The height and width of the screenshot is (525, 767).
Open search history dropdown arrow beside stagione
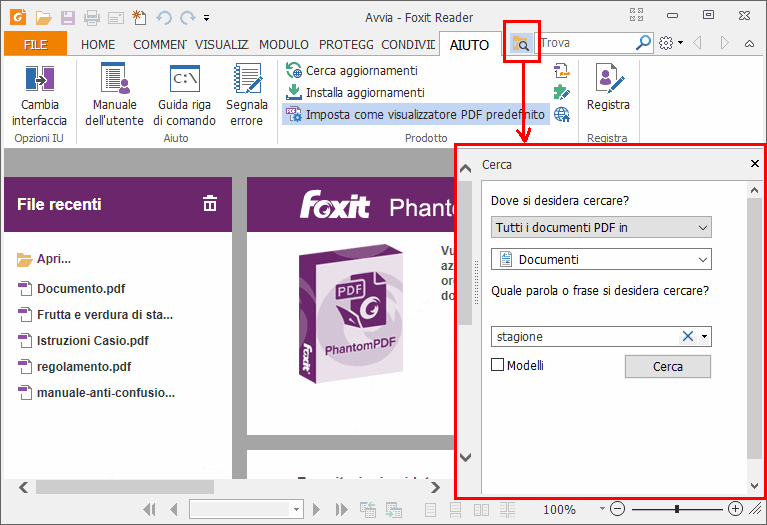pos(704,337)
